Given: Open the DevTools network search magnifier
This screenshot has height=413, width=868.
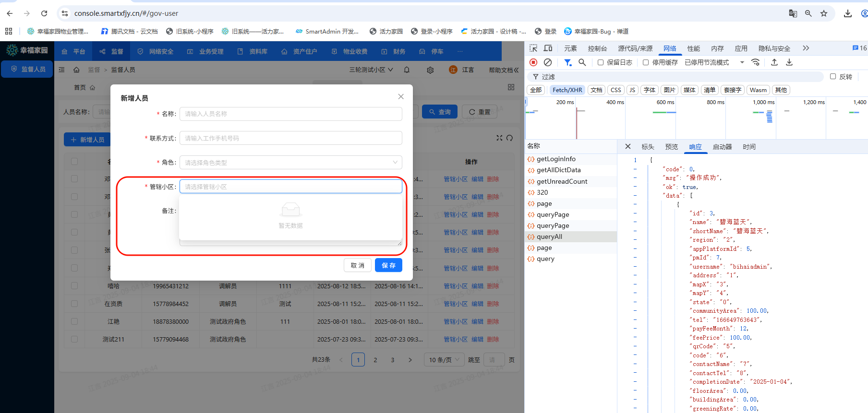Looking at the screenshot, I should pyautogui.click(x=582, y=62).
